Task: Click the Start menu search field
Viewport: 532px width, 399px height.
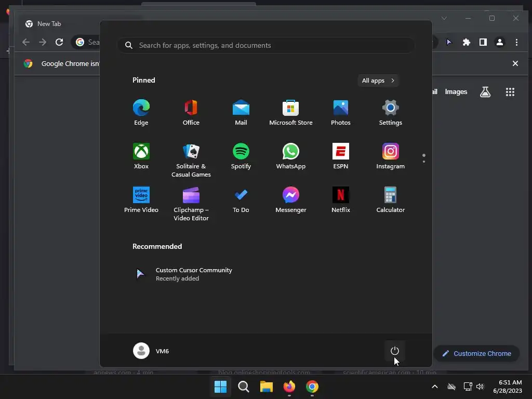Action: pos(266,45)
